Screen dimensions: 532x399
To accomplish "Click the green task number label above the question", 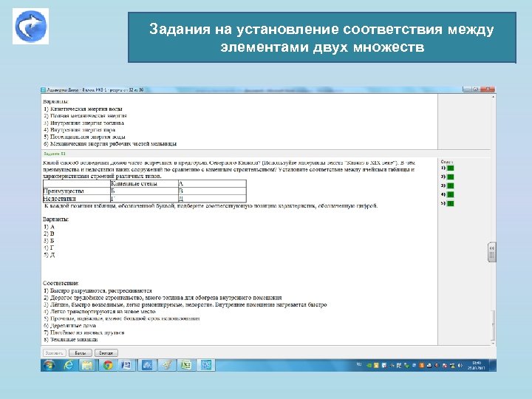I will (x=54, y=154).
